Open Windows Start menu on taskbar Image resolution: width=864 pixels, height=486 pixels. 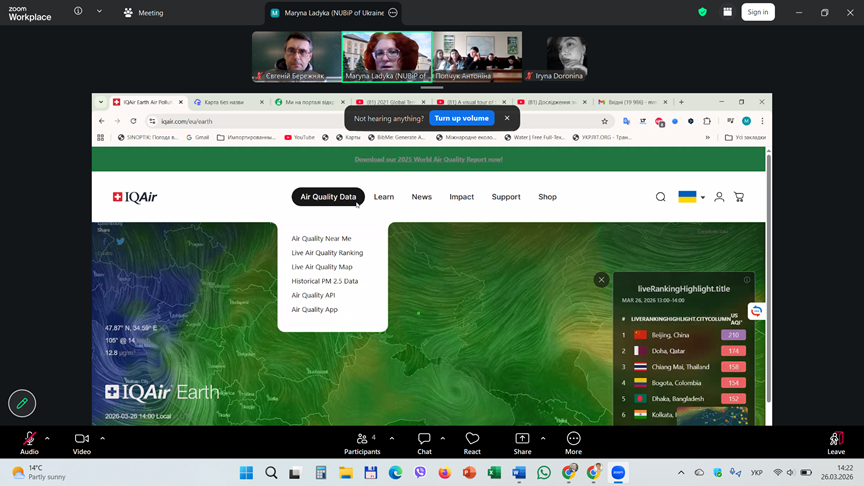coord(246,472)
